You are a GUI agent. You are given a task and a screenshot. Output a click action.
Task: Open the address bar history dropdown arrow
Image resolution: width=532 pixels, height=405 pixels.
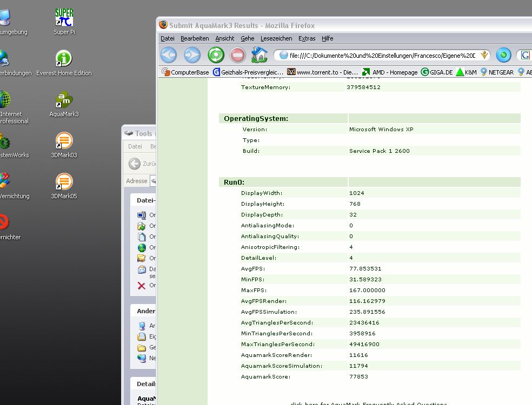click(484, 55)
